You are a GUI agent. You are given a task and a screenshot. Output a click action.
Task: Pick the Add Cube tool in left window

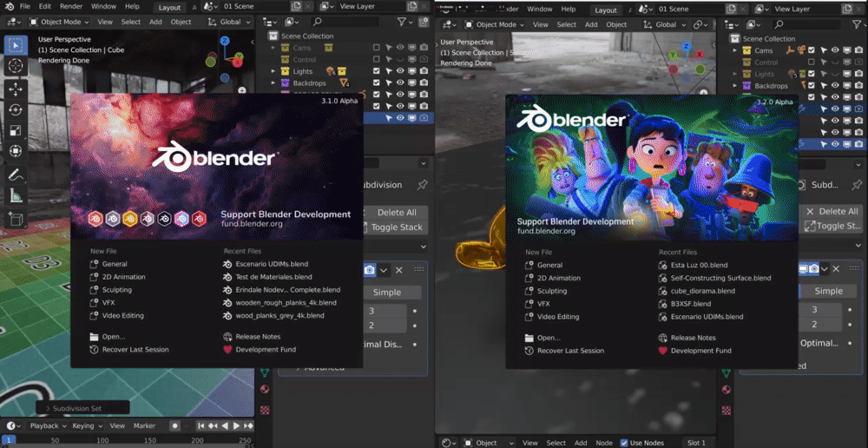[16, 218]
